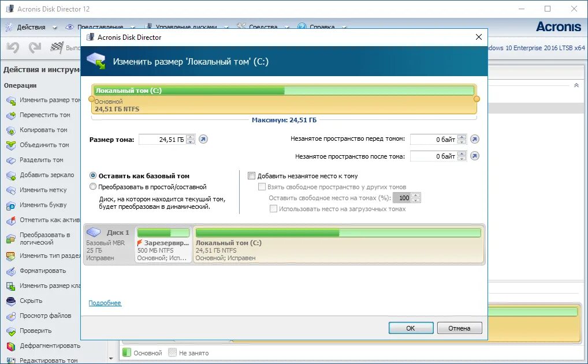Open the Управление дисками menu dropdown
This screenshot has height=364, width=588.
[226, 27]
